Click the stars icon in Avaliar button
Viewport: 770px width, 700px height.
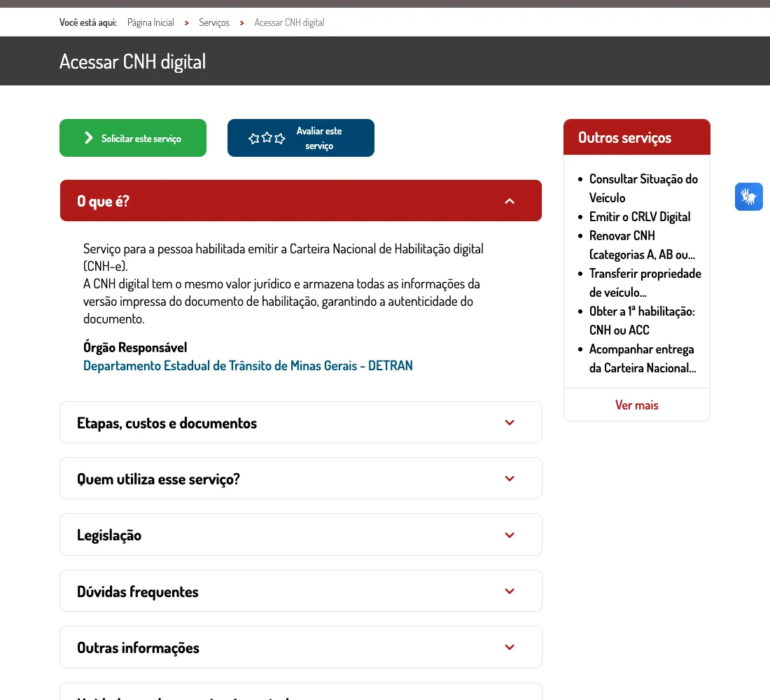click(267, 138)
